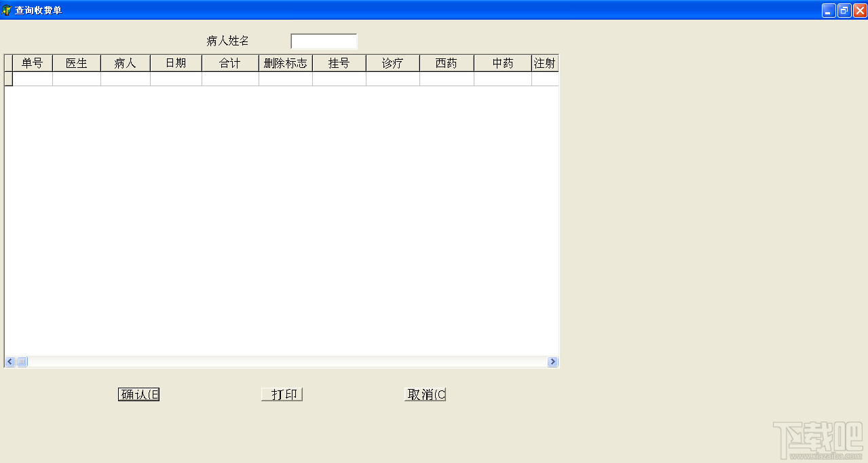The image size is (868, 463).
Task: Select the 西药 column header
Action: pos(446,62)
